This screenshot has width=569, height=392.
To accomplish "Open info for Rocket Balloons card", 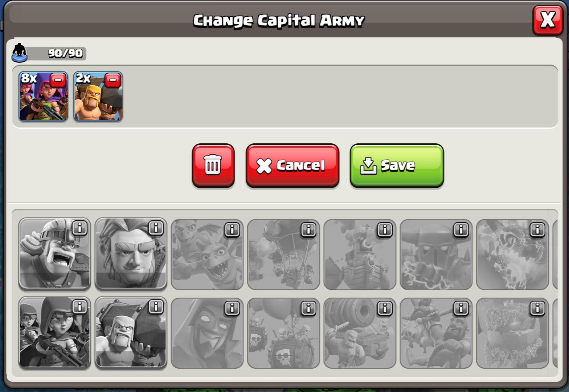I will tap(308, 229).
